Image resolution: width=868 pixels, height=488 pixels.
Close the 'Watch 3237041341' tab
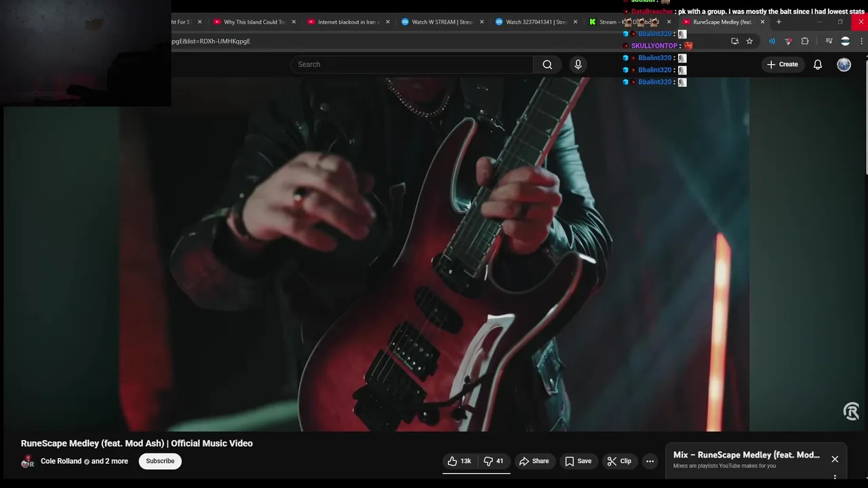pos(576,22)
